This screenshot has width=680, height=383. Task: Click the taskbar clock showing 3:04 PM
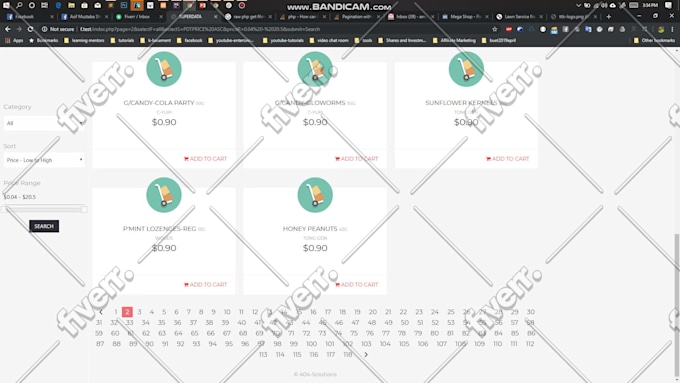click(650, 5)
